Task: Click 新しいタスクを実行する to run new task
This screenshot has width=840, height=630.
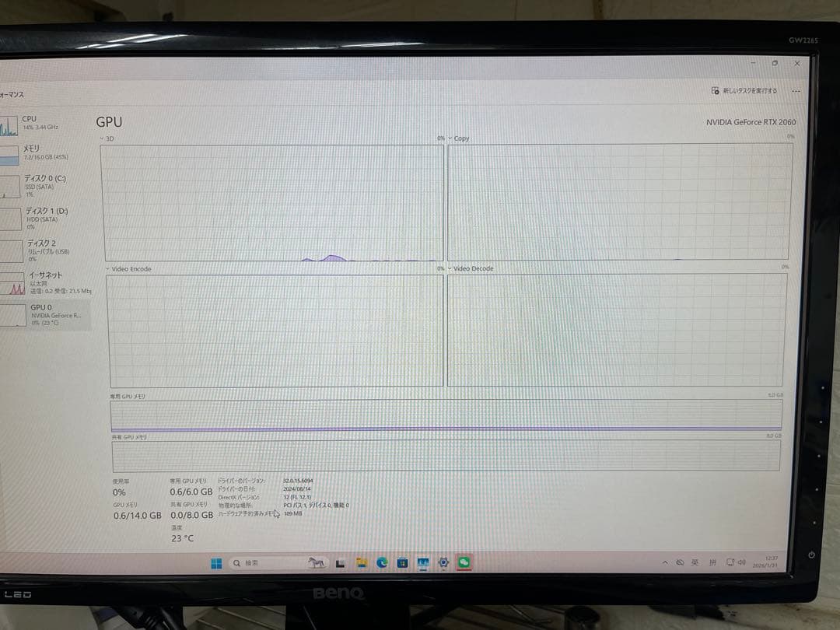Action: pyautogui.click(x=743, y=91)
